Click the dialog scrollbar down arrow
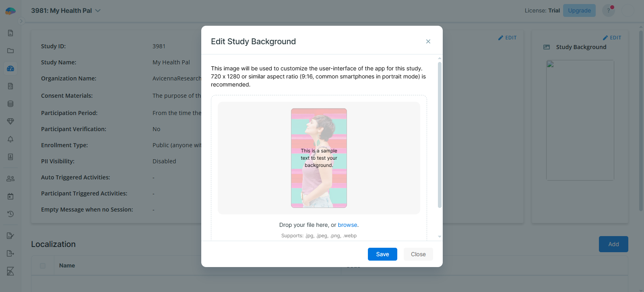Viewport: 644px width, 292px height. (440, 236)
